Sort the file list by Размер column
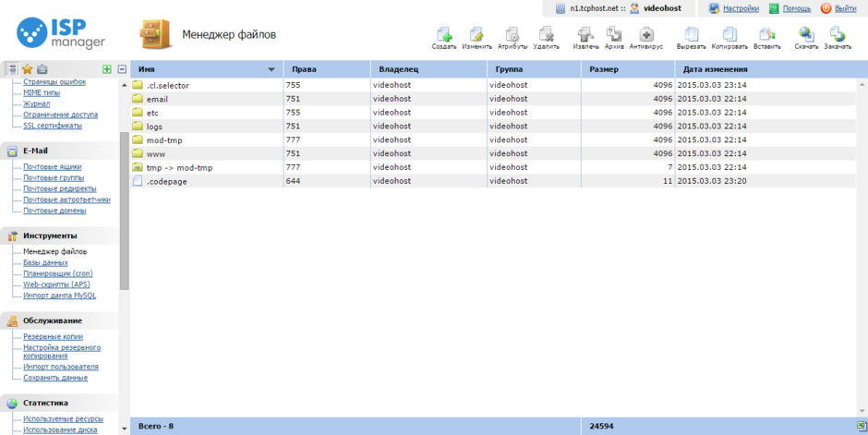 (628, 69)
